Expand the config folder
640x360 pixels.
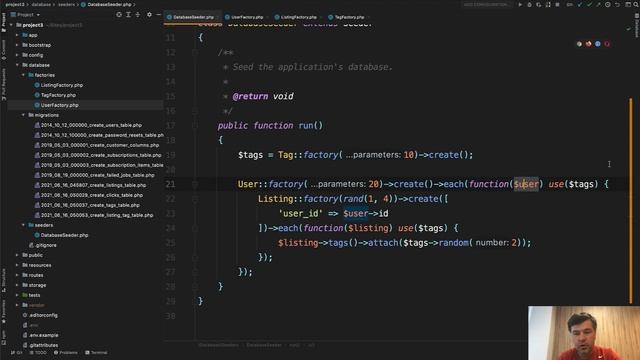click(17, 55)
